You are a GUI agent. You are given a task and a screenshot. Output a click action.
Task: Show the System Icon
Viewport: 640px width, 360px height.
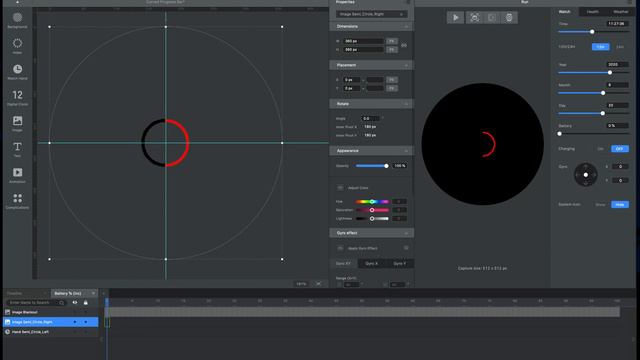(600, 204)
